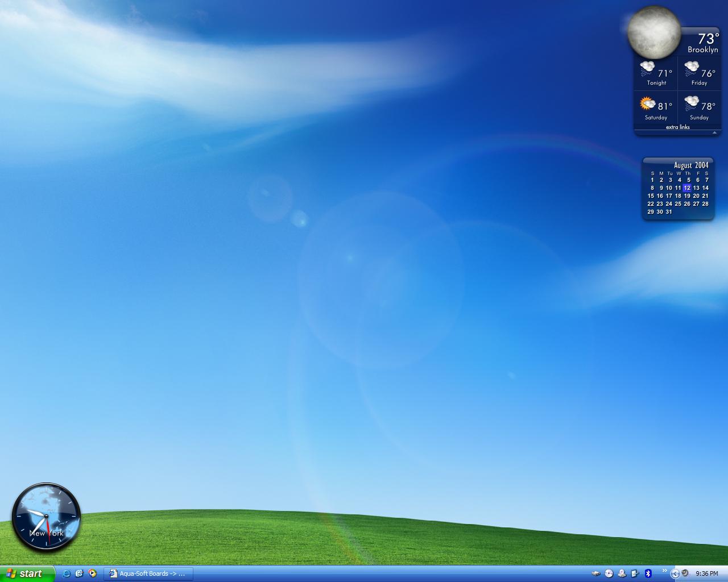Open the volume speaker tray icon
Viewport: 728px width, 582px height.
coord(685,573)
